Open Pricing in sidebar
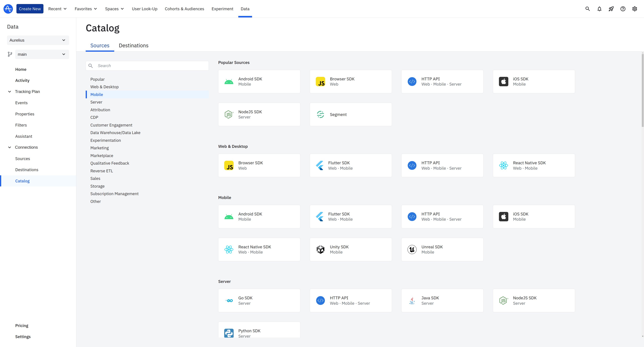The image size is (644, 347). (22, 326)
